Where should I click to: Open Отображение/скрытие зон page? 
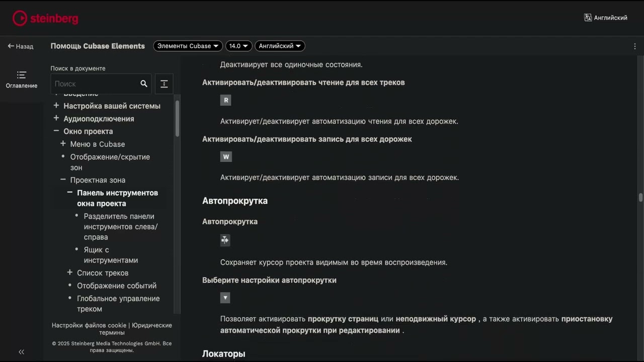pyautogui.click(x=110, y=162)
